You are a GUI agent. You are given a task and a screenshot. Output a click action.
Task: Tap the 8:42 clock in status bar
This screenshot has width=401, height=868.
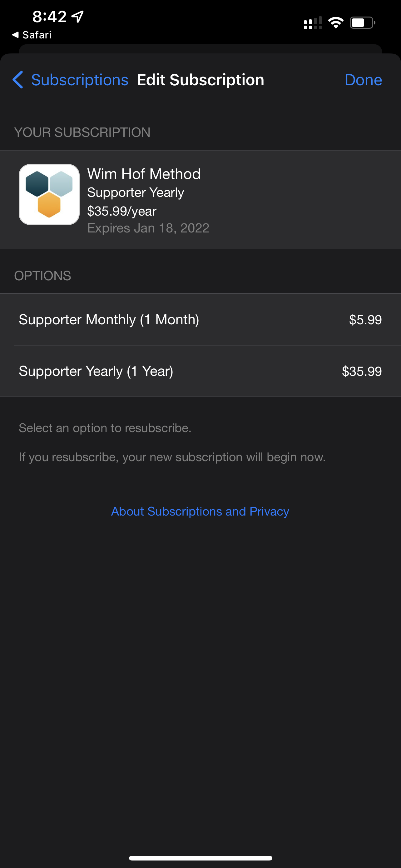coord(49,17)
